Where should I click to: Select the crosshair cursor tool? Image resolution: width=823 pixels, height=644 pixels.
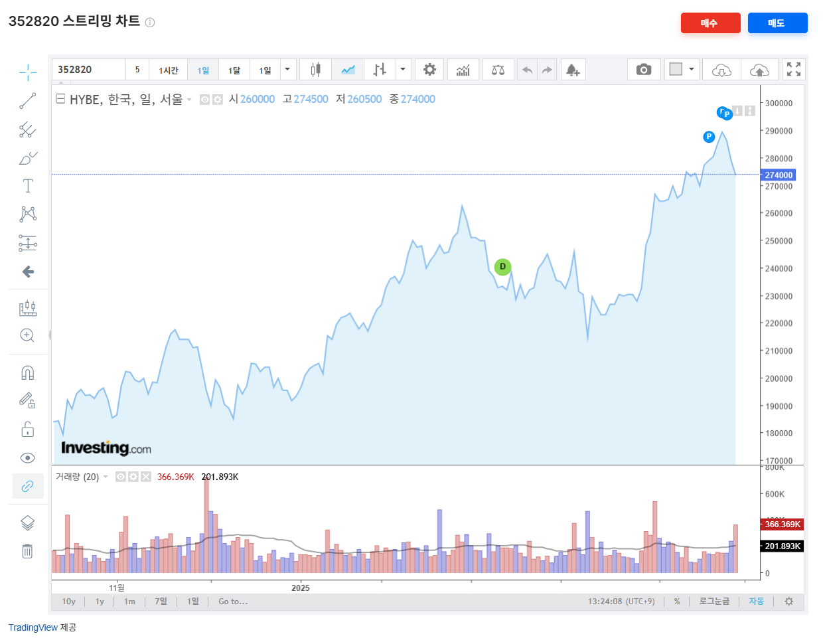pyautogui.click(x=28, y=72)
